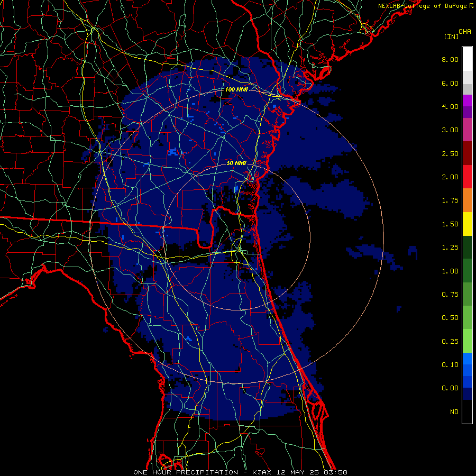Click the 1.75 legend value
The width and height of the screenshot is (476, 476).
coord(450,200)
